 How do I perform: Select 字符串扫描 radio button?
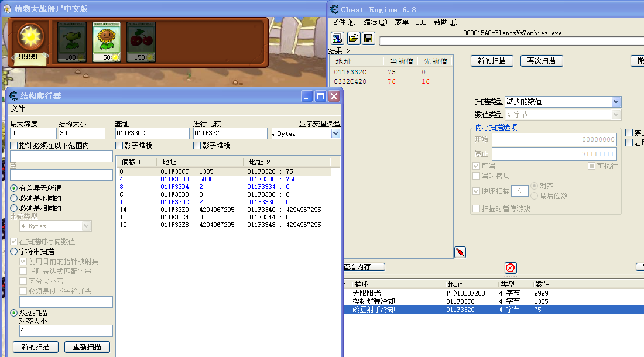pos(14,252)
